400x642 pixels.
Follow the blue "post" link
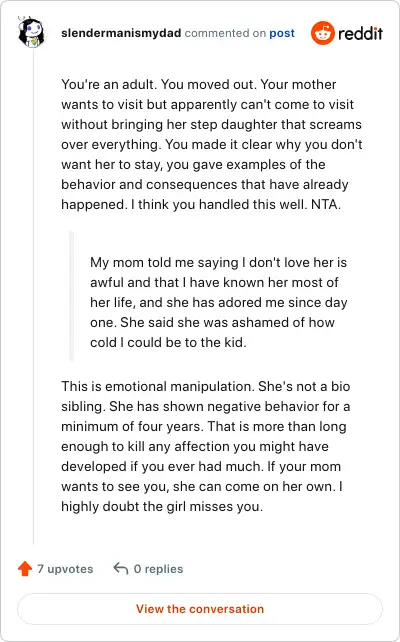282,33
